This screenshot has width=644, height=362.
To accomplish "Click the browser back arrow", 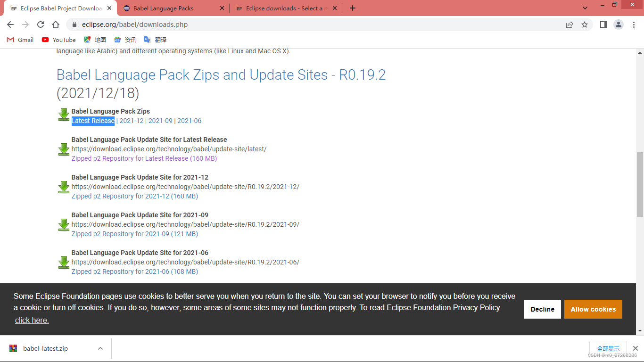I will pos(10,25).
